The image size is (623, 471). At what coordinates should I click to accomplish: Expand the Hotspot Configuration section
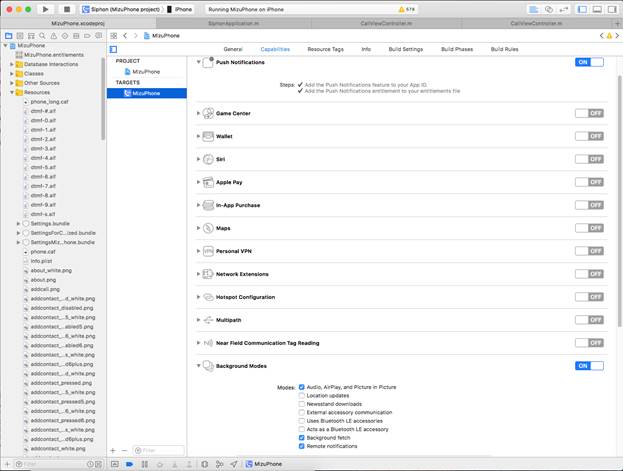198,297
